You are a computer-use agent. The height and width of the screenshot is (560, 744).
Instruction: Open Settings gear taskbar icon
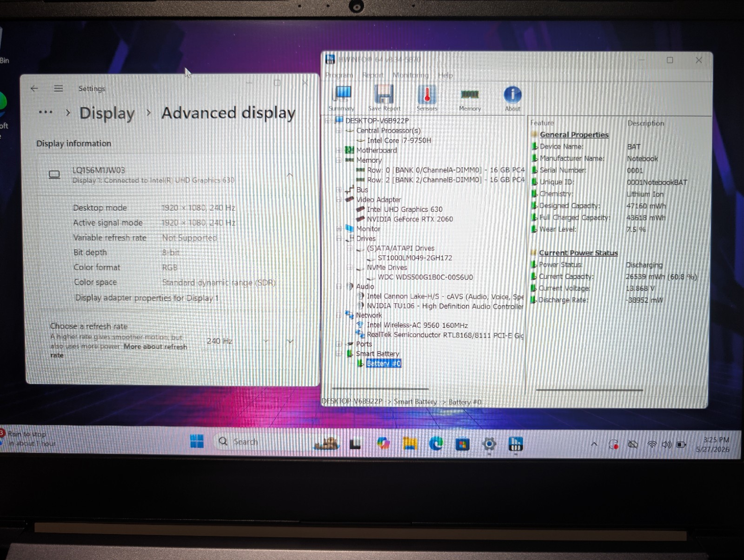(x=489, y=444)
